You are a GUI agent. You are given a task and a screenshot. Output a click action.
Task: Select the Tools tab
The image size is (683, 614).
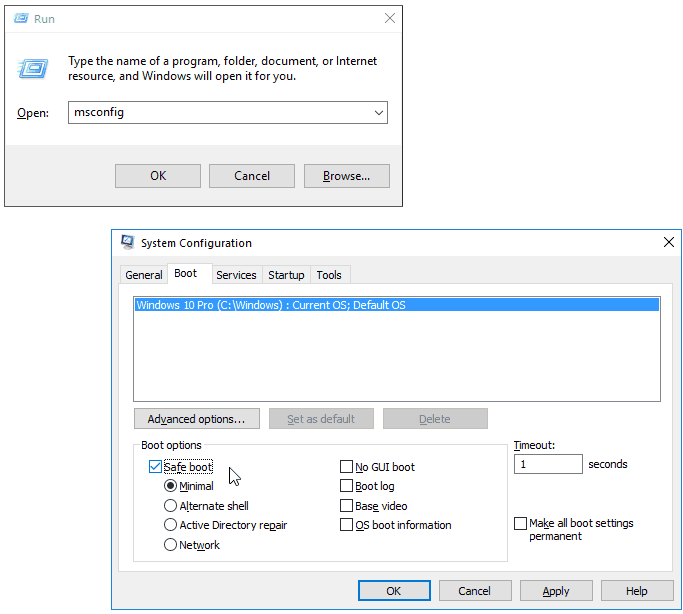(x=329, y=275)
